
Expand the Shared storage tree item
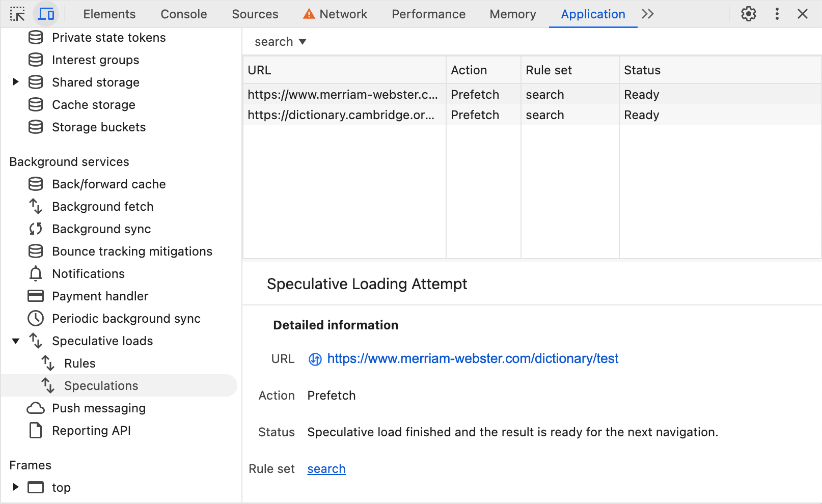(15, 82)
